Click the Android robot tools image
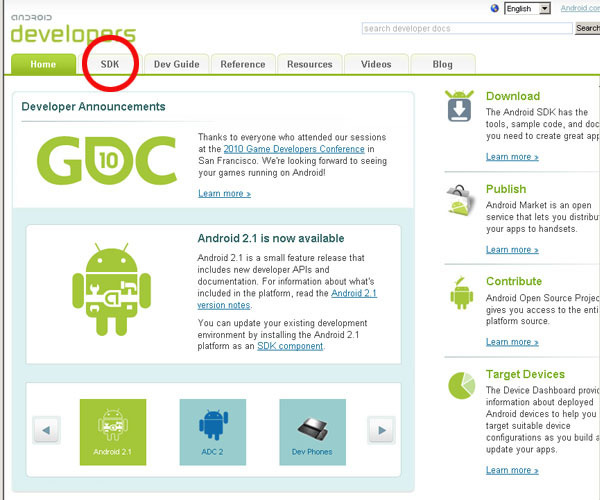The width and height of the screenshot is (600, 500). [x=111, y=289]
